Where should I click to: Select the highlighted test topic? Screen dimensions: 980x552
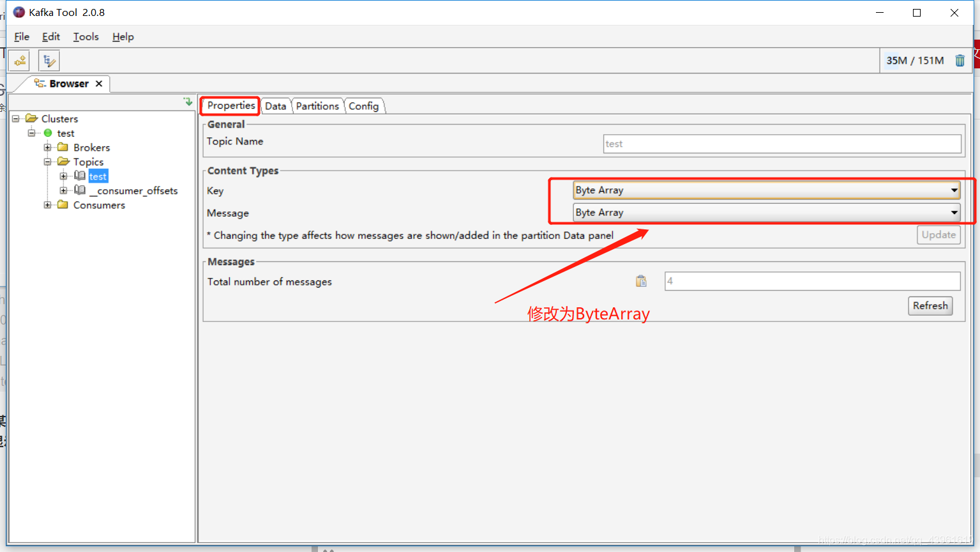pos(98,176)
